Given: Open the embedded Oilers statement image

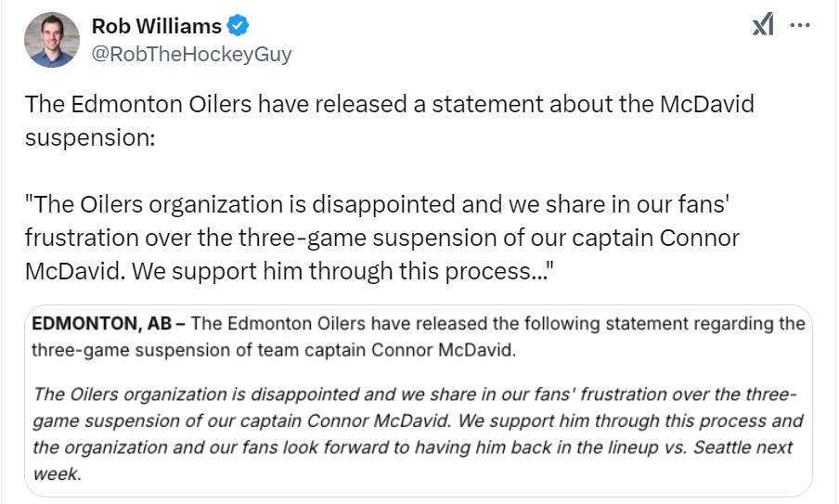Looking at the screenshot, I should [x=419, y=401].
